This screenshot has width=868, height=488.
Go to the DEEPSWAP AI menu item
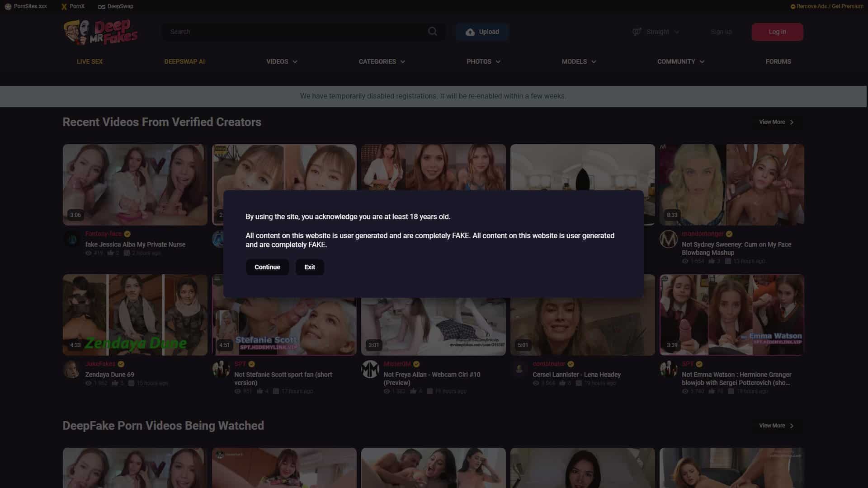184,61
